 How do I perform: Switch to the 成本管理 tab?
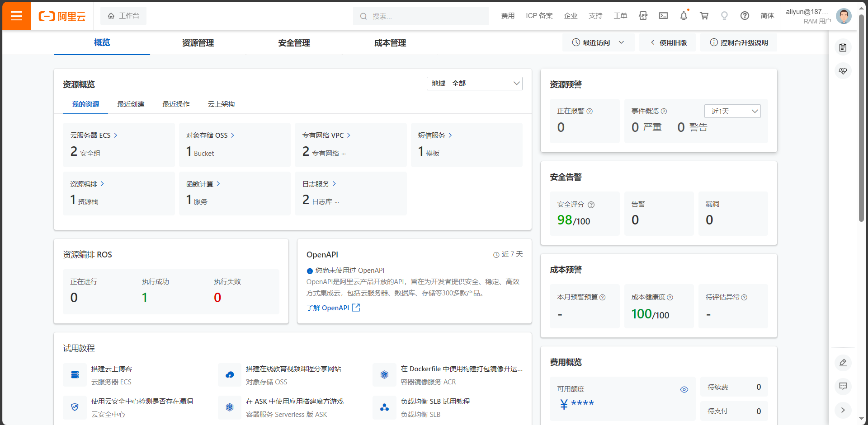tap(390, 43)
